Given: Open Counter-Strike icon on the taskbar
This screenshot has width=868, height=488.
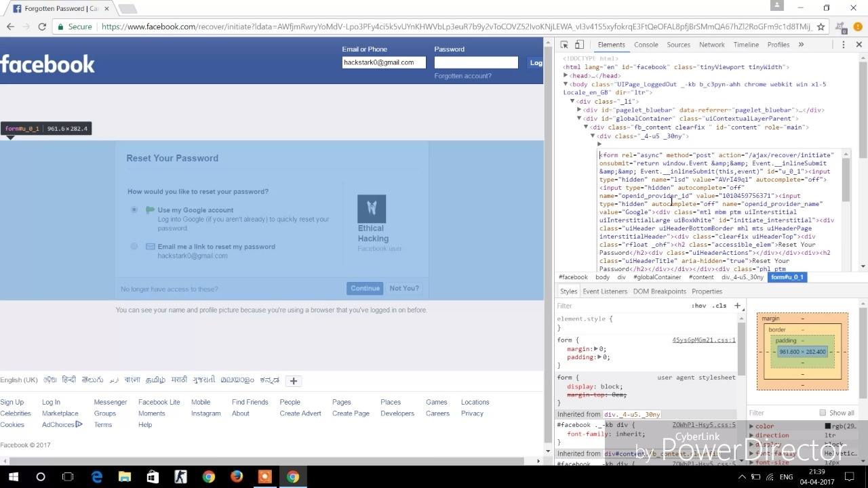Looking at the screenshot, I should pyautogui.click(x=180, y=477).
